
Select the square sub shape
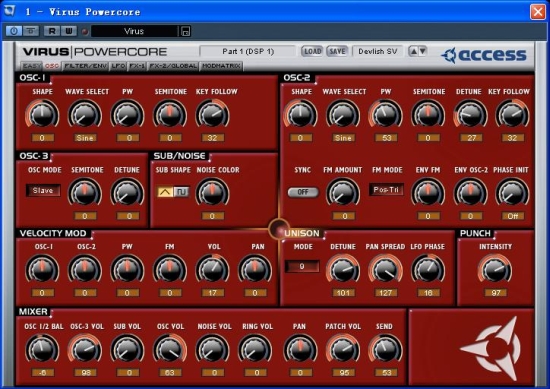[181, 192]
